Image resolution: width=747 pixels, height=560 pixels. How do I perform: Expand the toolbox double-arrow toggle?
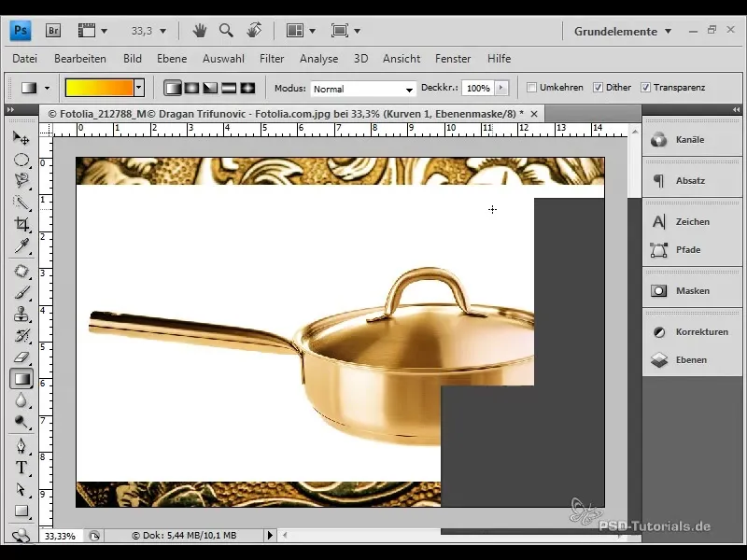click(x=10, y=110)
